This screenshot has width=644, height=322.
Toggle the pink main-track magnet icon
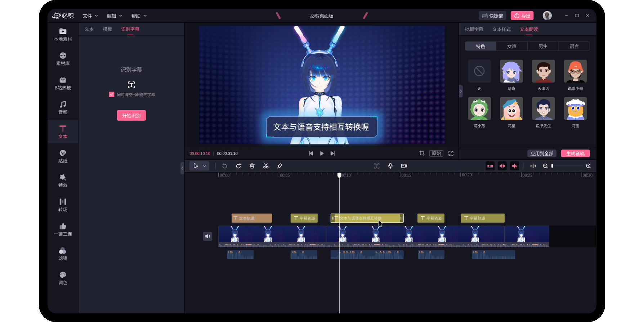tap(490, 166)
